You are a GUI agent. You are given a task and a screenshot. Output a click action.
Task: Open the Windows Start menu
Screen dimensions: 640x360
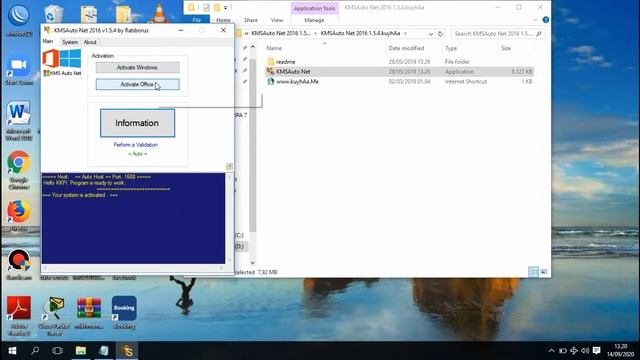click(x=12, y=351)
